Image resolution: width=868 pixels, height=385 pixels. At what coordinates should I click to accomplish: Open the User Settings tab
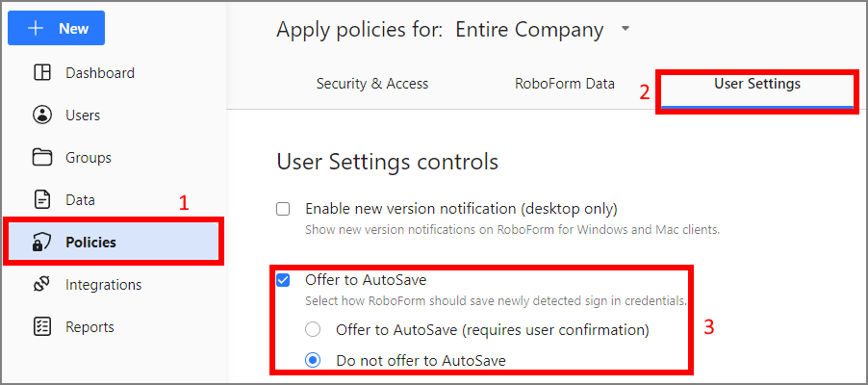pos(756,84)
